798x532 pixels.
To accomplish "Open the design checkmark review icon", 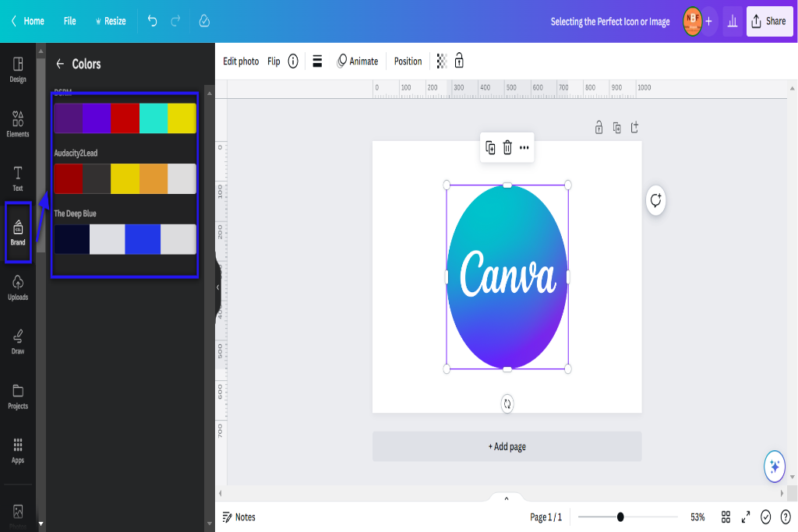I will pyautogui.click(x=765, y=516).
